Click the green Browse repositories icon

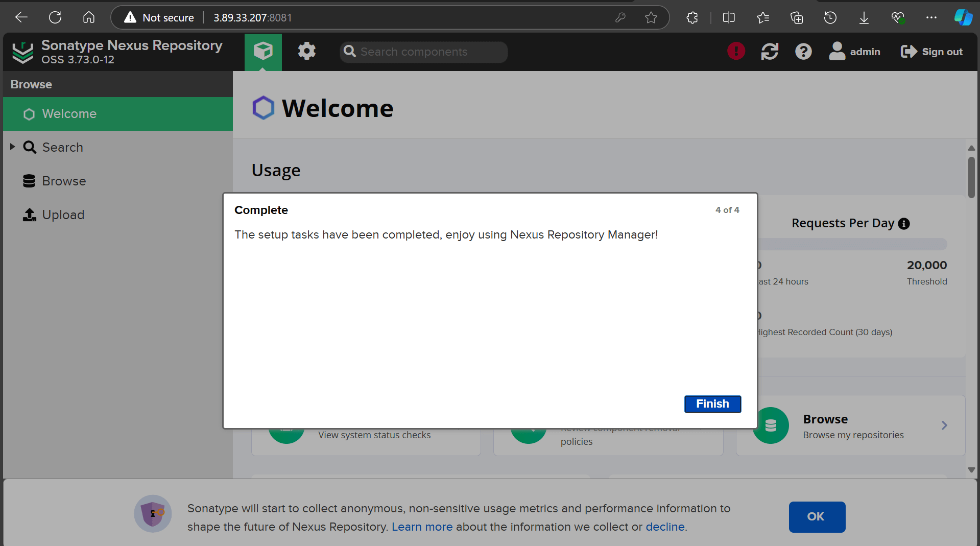(x=771, y=425)
